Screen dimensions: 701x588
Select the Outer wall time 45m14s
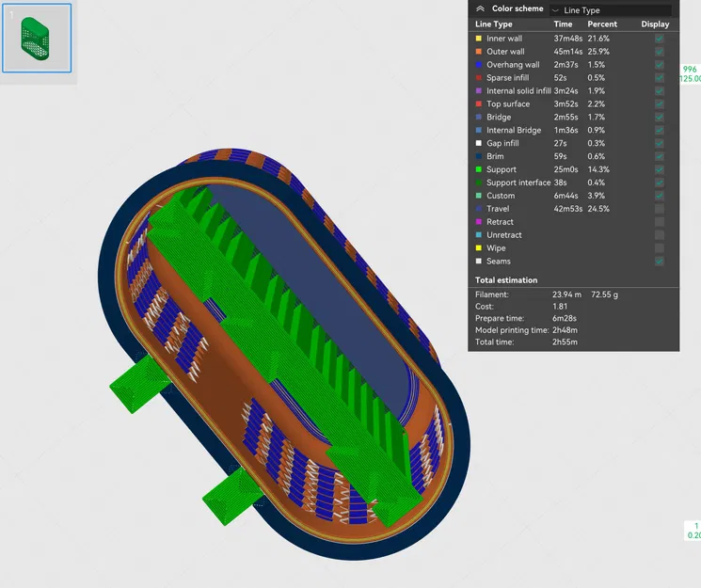pos(567,52)
